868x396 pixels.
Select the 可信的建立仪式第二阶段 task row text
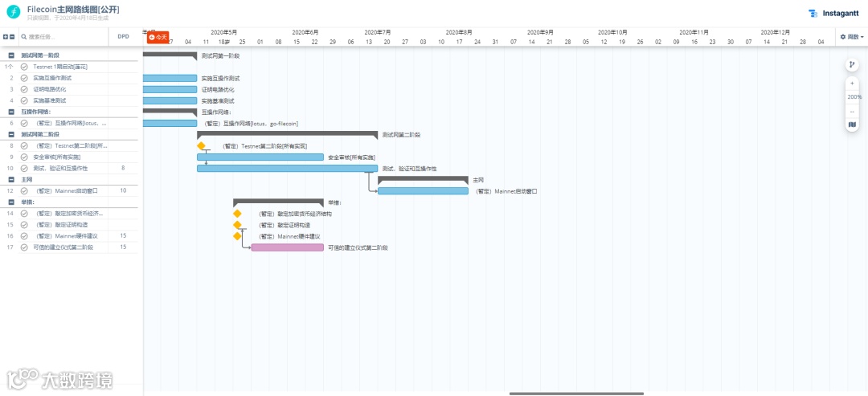pos(63,247)
